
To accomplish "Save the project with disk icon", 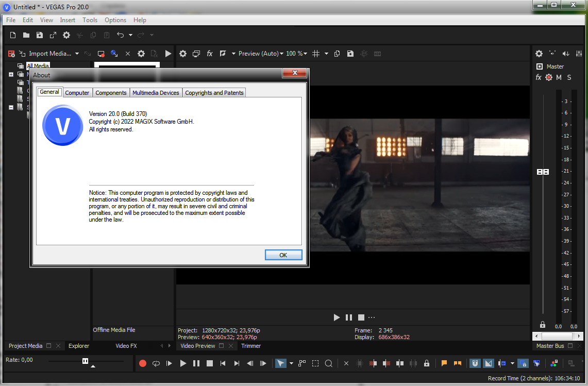I will point(39,35).
